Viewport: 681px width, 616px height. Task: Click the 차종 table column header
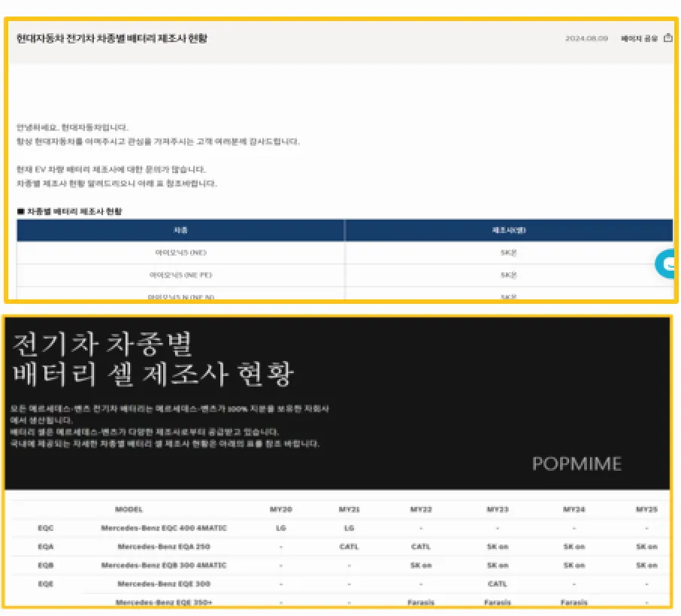point(180,230)
